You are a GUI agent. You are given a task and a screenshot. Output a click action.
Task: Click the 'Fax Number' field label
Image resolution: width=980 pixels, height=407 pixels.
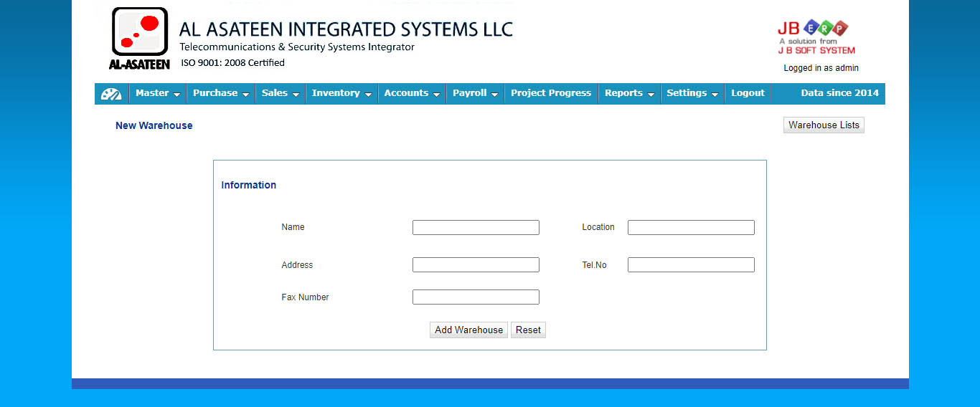tap(305, 297)
